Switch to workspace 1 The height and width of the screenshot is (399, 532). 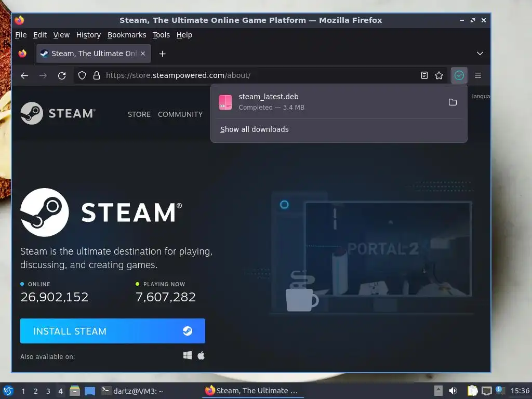23,391
